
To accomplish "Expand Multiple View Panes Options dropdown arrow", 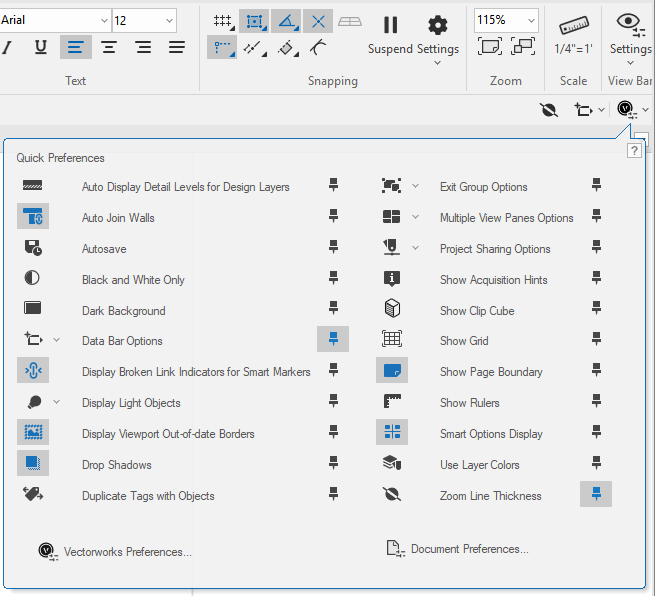I will pos(415,217).
